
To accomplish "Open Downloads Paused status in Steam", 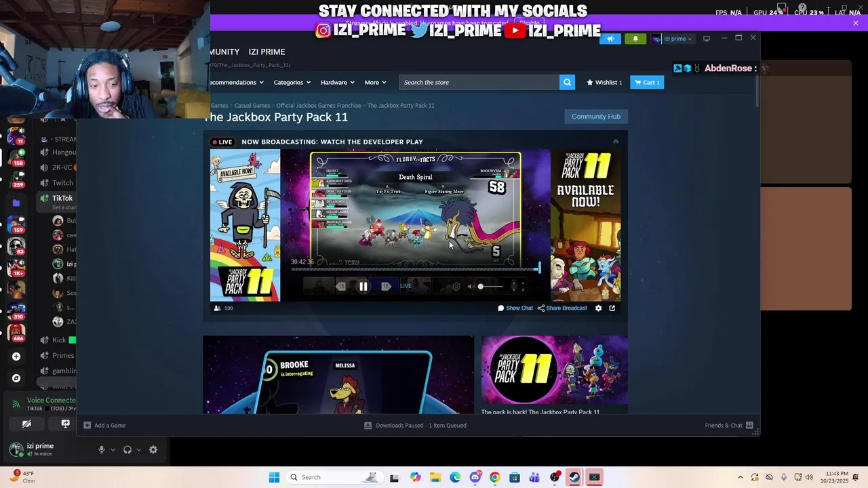I will click(415, 426).
